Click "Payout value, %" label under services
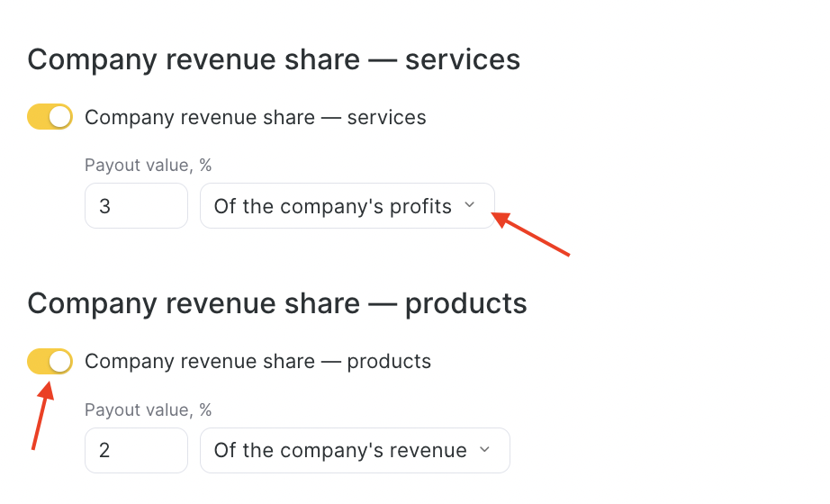The image size is (830, 504). (x=148, y=165)
